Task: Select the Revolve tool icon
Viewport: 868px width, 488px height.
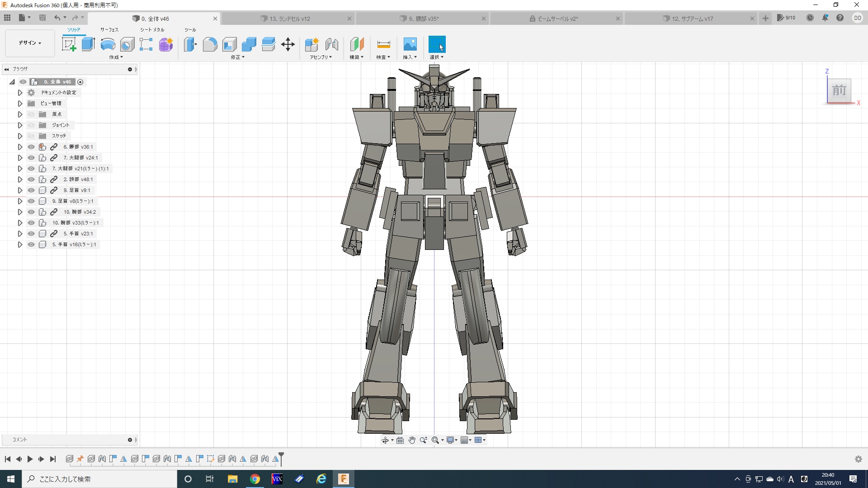Action: (x=108, y=44)
